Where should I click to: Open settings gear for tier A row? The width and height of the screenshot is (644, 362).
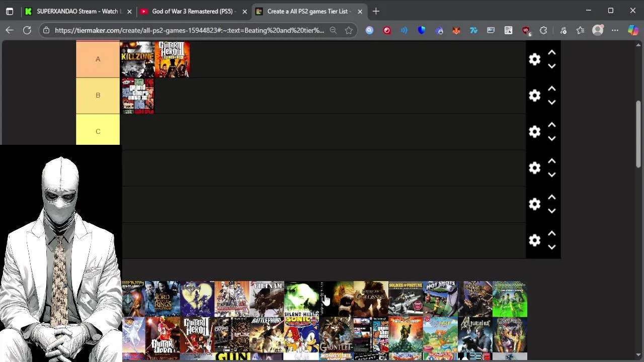(x=534, y=59)
